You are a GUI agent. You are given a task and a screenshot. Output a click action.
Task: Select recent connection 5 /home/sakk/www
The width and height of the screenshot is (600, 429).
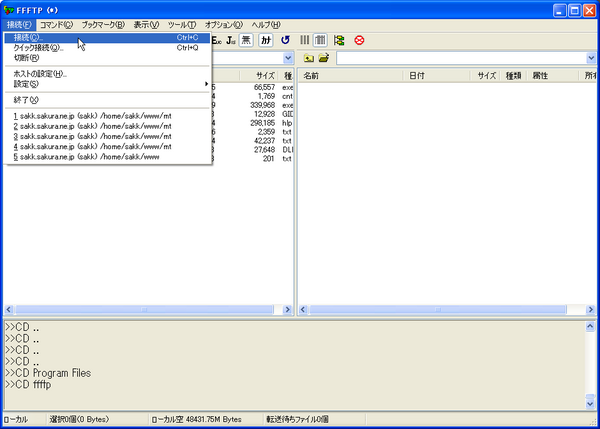[107, 157]
